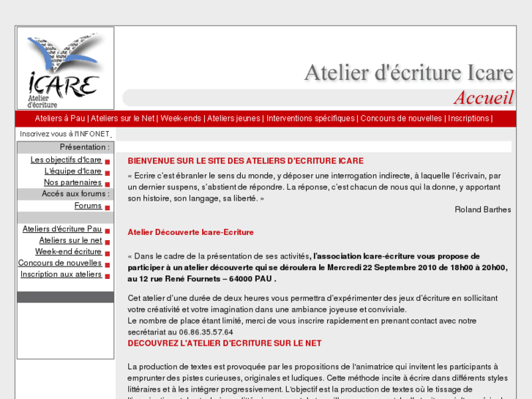Open the Les objectifs d'Icare sidebar link
Image resolution: width=532 pixels, height=399 pixels.
tap(66, 160)
